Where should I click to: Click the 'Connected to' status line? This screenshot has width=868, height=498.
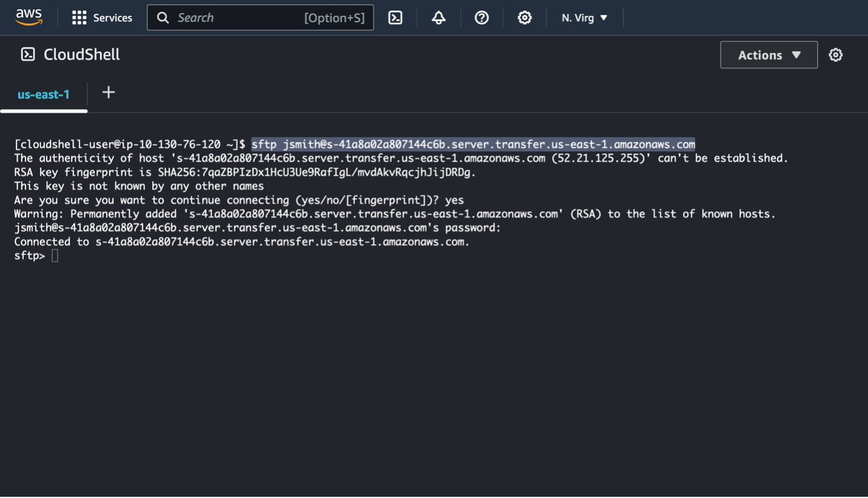coord(242,242)
